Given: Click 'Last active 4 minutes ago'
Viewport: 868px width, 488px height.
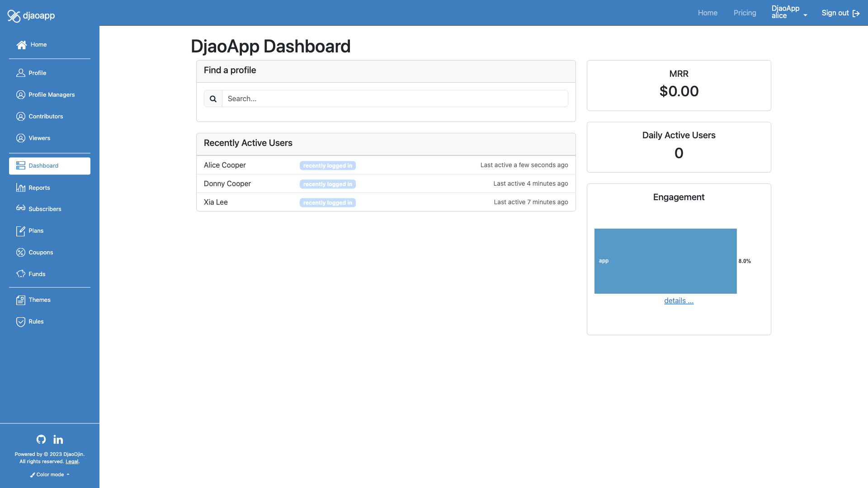Looking at the screenshot, I should 531,184.
